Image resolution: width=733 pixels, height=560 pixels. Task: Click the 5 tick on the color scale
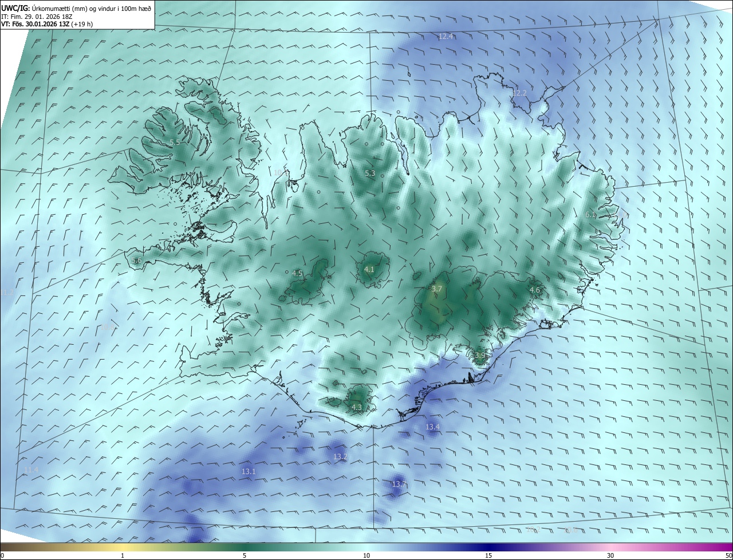click(x=245, y=555)
